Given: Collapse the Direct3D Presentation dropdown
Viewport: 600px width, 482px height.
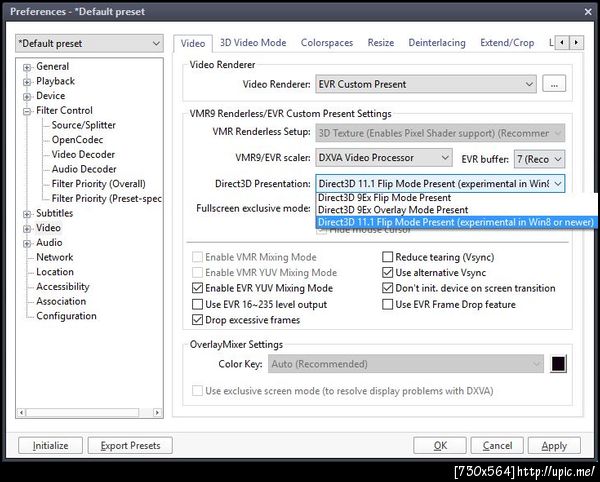Looking at the screenshot, I should coord(440,184).
